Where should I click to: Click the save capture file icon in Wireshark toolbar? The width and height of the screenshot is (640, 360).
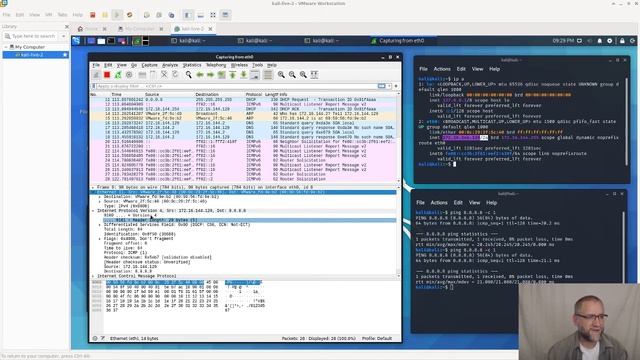pos(153,75)
